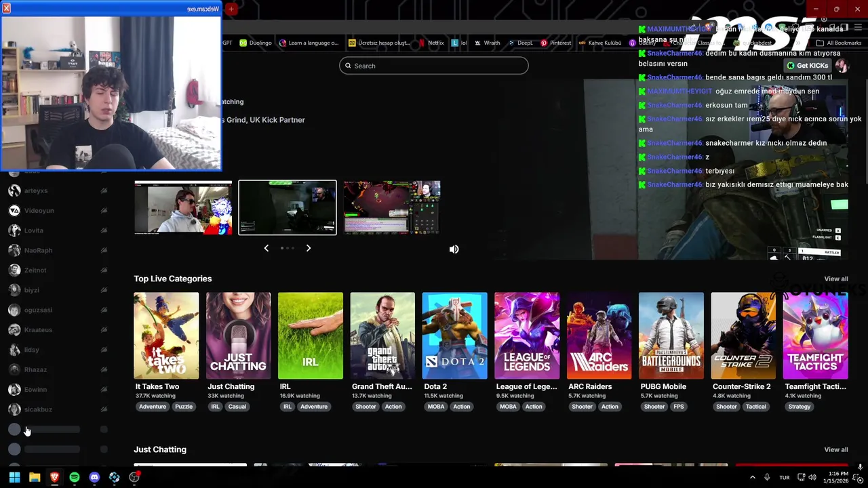Go to previous featured stream arrow
868x488 pixels.
pyautogui.click(x=266, y=248)
